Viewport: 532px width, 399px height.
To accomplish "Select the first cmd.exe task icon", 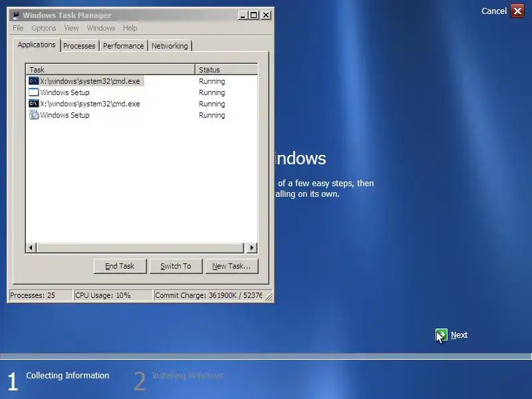I will [34, 81].
